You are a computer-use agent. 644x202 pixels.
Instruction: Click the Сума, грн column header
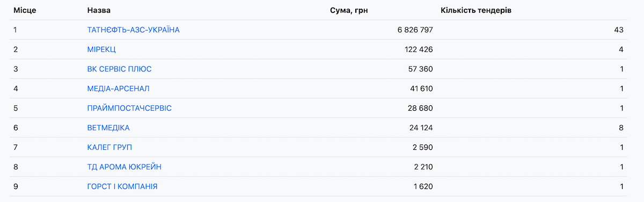[349, 10]
